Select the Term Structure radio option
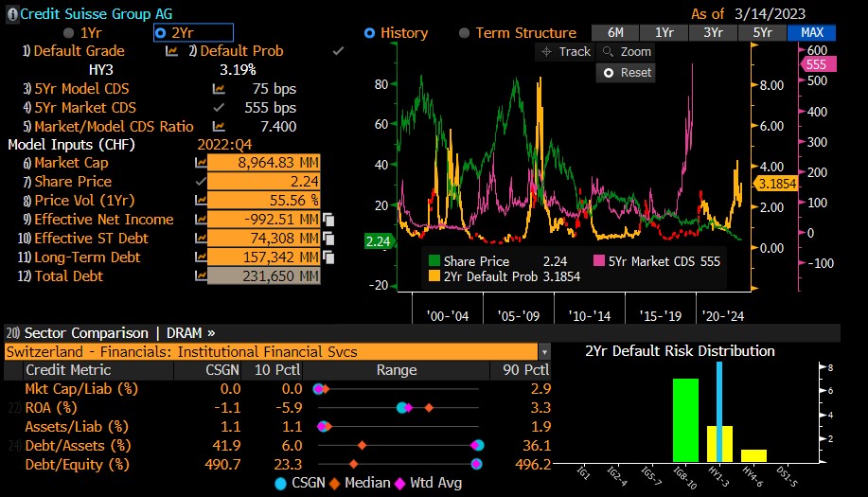Screen dimensions: 868x497 tap(465, 33)
